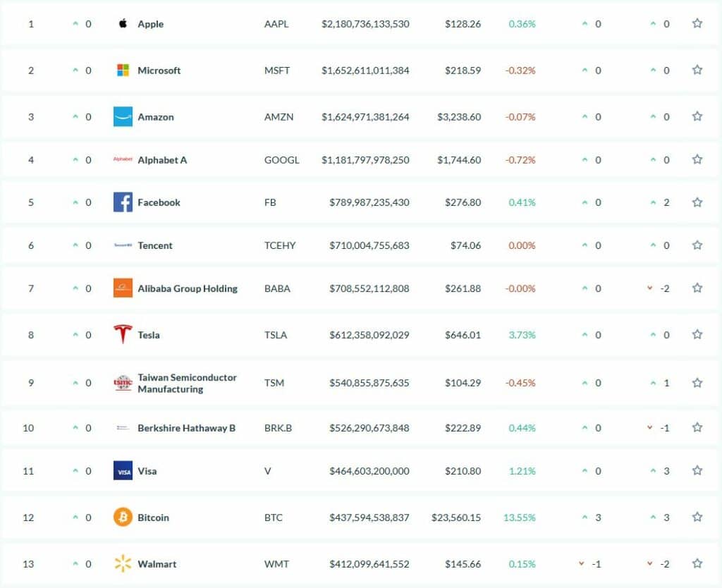Click the Alibaba logo icon
Viewport: 722px width, 588px height.
[x=123, y=288]
